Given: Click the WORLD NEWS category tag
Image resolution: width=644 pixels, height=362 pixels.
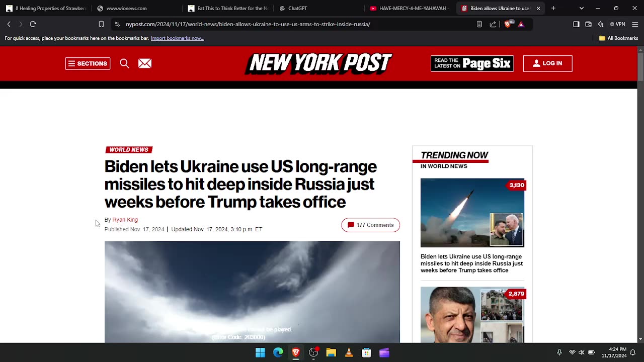Looking at the screenshot, I should click(x=129, y=150).
